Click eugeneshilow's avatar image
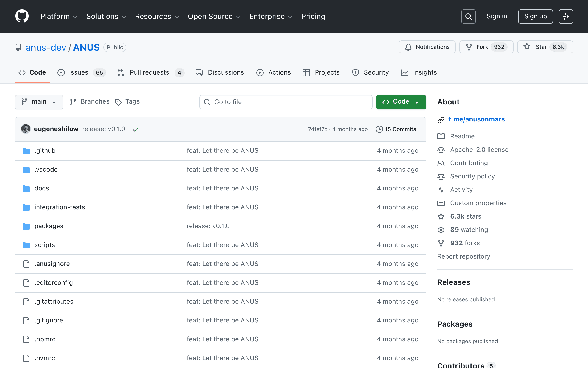This screenshot has width=588, height=368. [26, 129]
